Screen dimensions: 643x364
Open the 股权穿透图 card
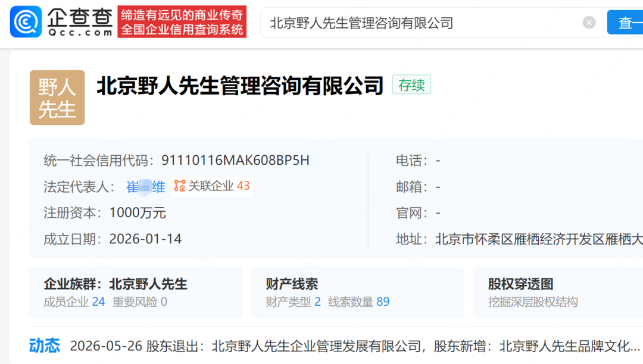558,293
